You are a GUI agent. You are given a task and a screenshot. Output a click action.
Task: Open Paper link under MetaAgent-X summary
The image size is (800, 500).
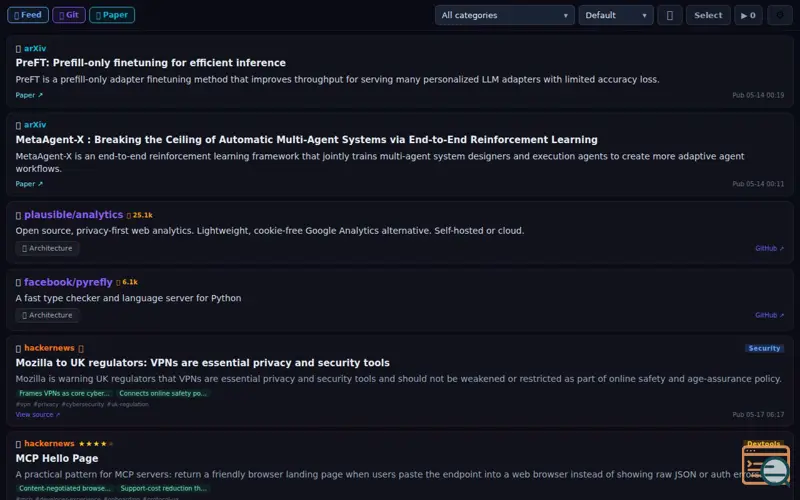pyautogui.click(x=29, y=184)
